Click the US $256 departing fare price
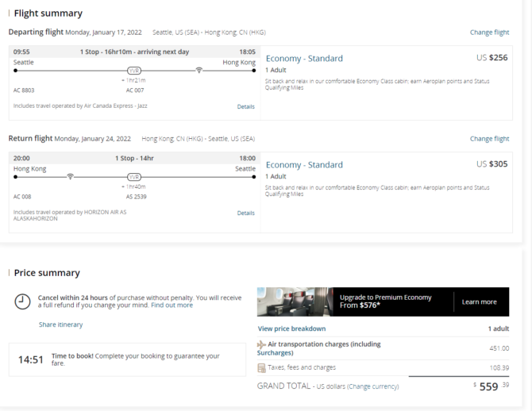532x411 pixels. pos(492,58)
